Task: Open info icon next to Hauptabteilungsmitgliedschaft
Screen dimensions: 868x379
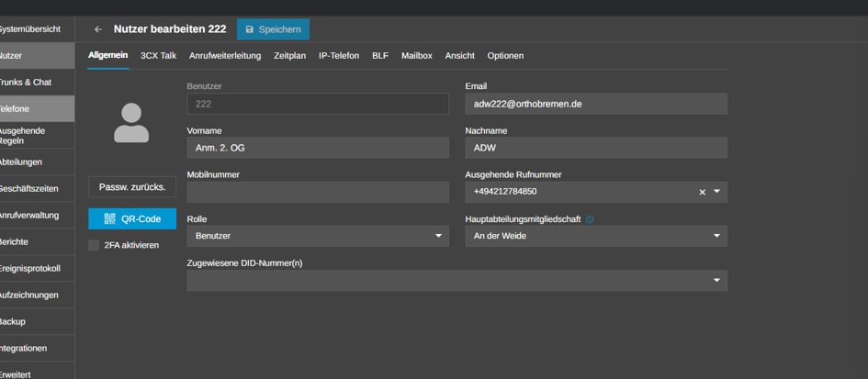Action: click(x=590, y=219)
